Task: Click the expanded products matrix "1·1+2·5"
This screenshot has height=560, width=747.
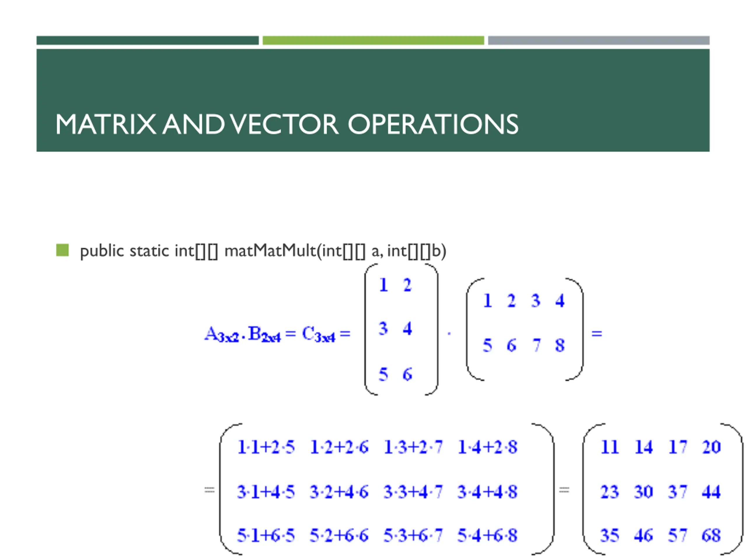Action: (387, 489)
